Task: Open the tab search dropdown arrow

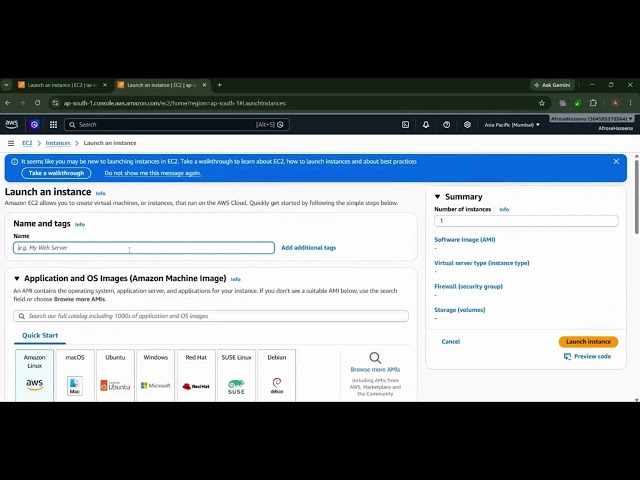Action: (6, 85)
